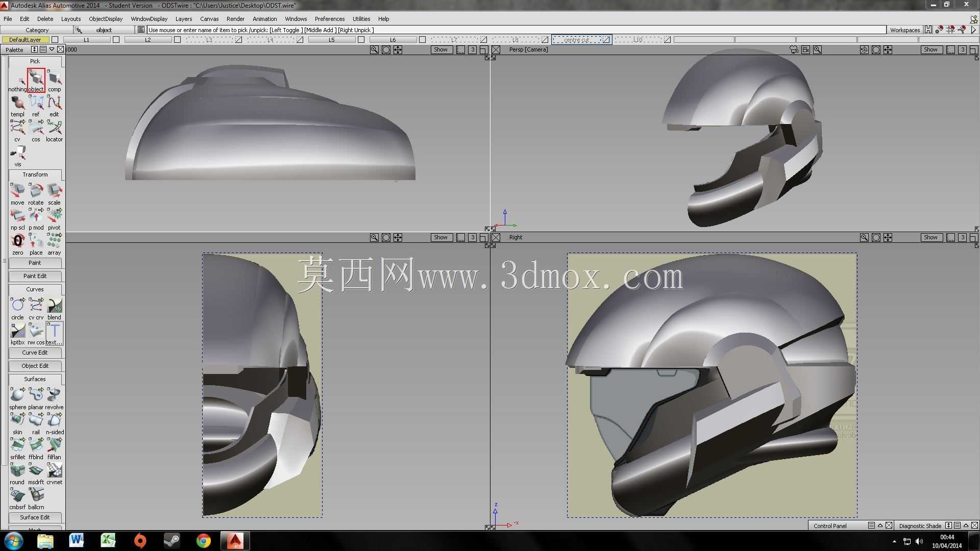Open the ObjectDisplay menu
This screenshot has height=551, width=980.
[x=106, y=19]
